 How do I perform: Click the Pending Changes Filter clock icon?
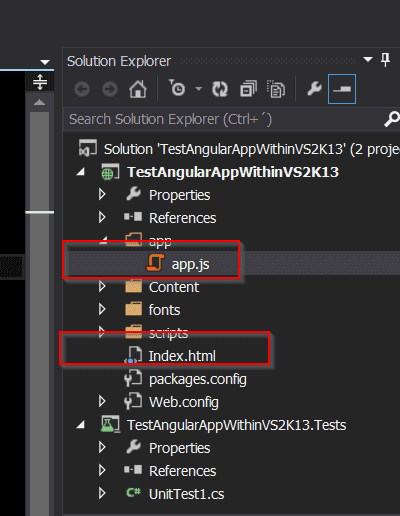coord(177,88)
